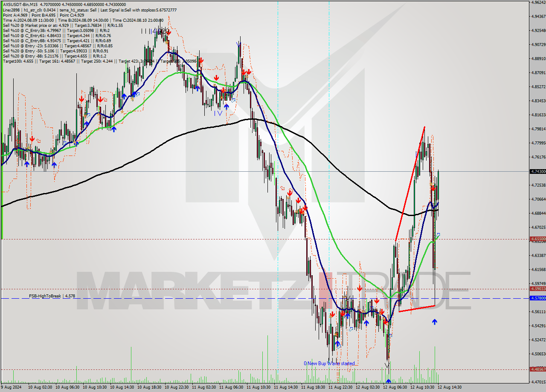Click the '10 Aug 06:30' time axis label
Viewport: 546px width, 392px height.
67,387
